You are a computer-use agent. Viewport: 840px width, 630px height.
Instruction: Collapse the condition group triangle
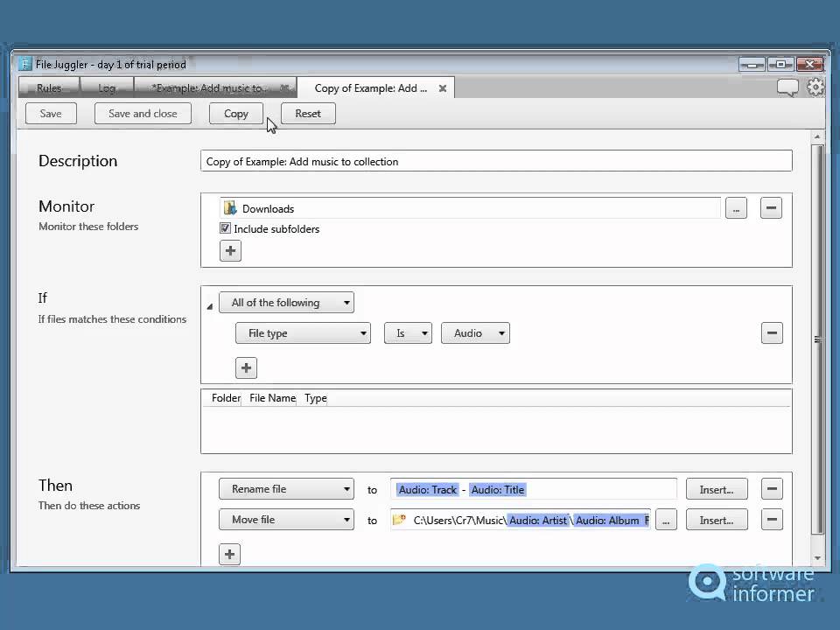(x=209, y=306)
